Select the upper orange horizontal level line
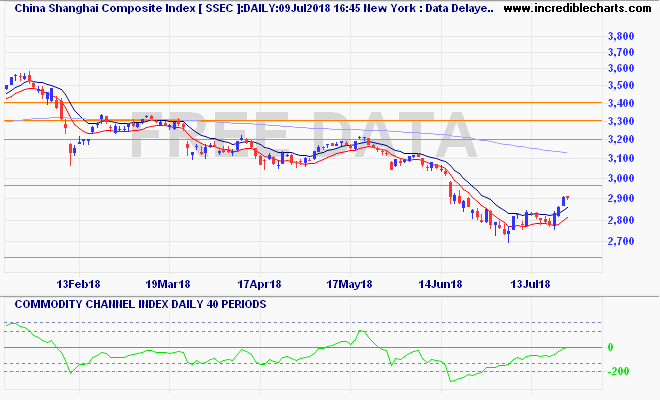This screenshot has width=660, height=400. click(300, 102)
